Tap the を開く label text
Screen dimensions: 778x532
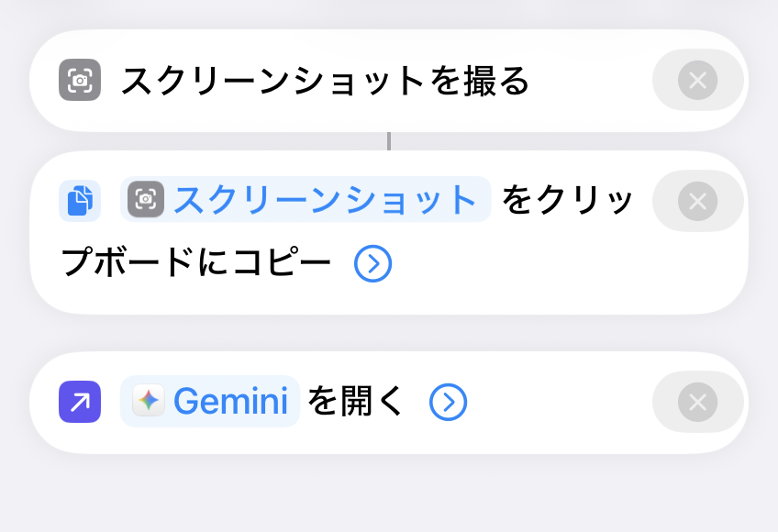[x=355, y=402]
